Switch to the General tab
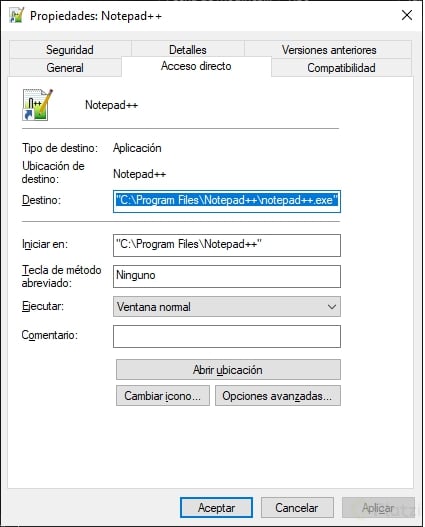 click(65, 68)
